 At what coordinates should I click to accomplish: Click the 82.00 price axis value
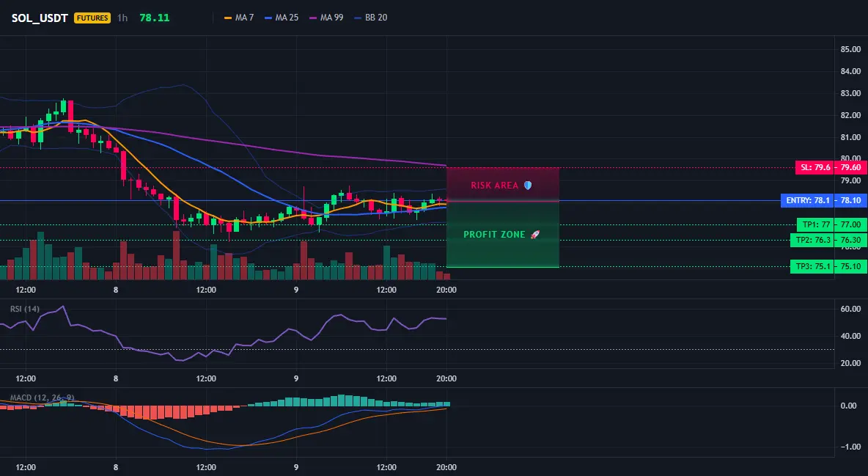click(851, 115)
